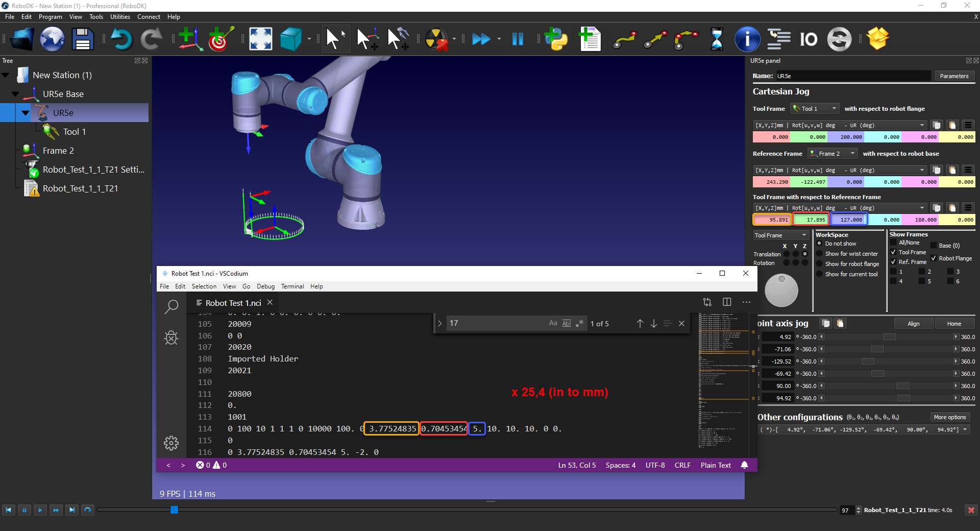The height and width of the screenshot is (531, 980).
Task: Click the Add reference frame icon
Action: click(x=189, y=39)
